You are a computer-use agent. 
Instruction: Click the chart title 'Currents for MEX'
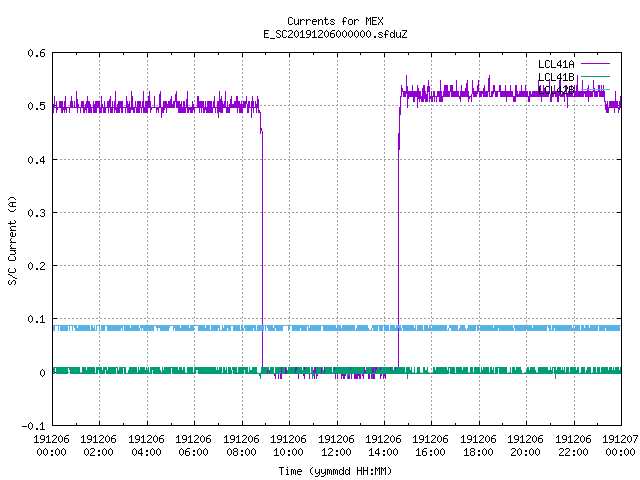coord(335,21)
